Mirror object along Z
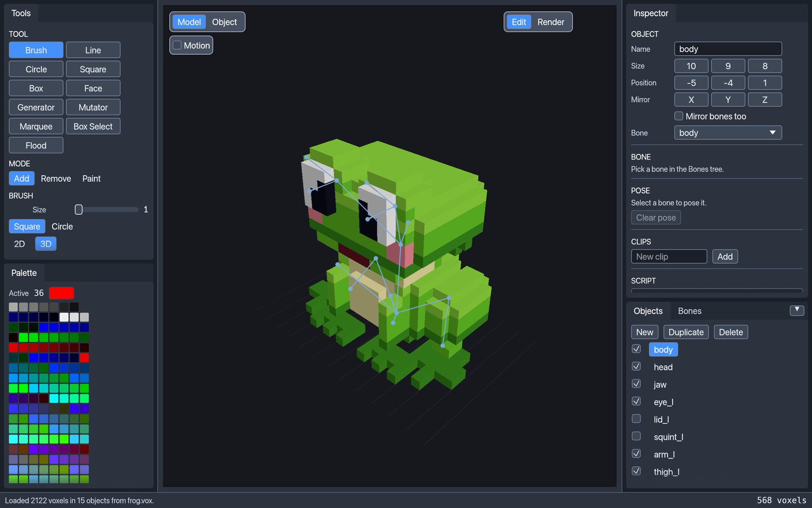The height and width of the screenshot is (508, 812). (x=765, y=100)
